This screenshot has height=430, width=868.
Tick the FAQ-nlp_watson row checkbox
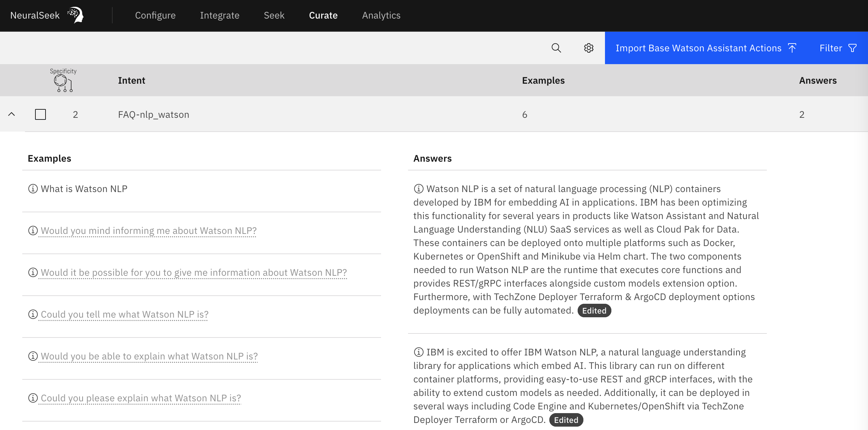coord(40,114)
